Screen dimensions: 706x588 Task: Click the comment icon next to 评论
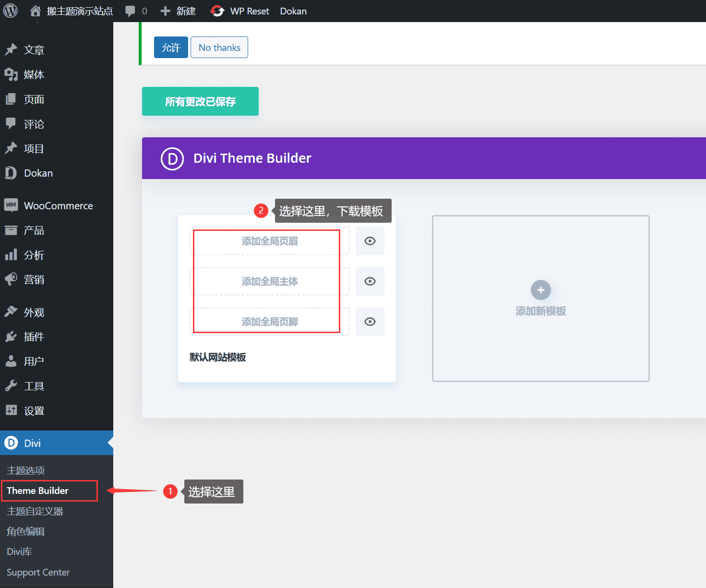11,124
